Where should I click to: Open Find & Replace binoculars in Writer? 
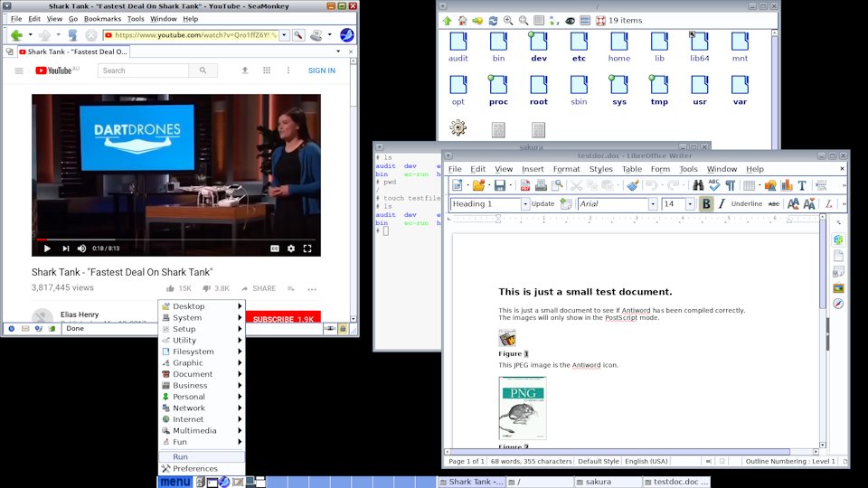pyautogui.click(x=698, y=185)
